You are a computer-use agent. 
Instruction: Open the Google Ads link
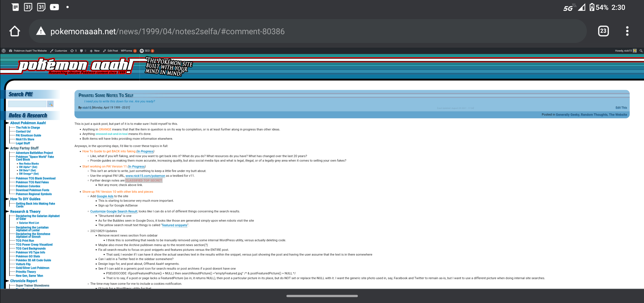(x=105, y=196)
